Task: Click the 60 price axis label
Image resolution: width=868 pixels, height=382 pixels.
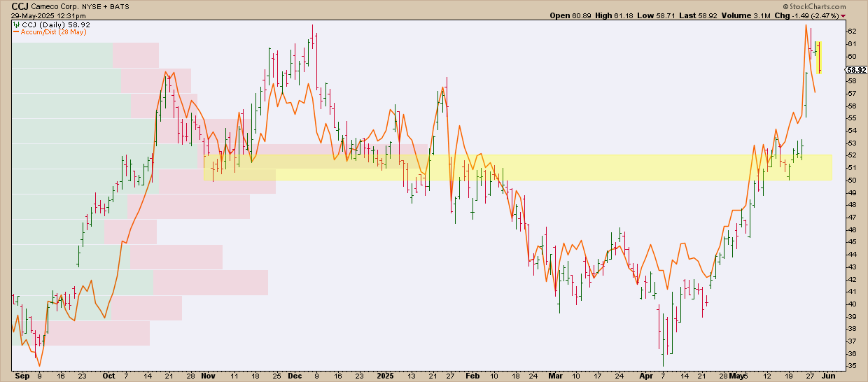Action: pos(851,57)
